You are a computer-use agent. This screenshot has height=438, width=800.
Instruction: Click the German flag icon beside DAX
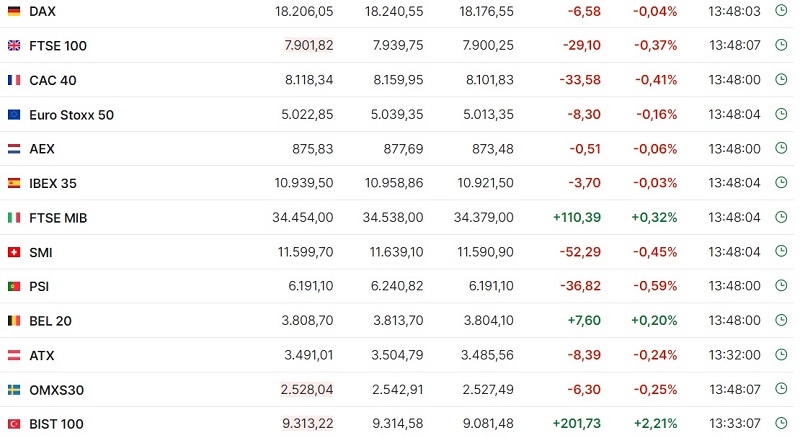click(14, 11)
